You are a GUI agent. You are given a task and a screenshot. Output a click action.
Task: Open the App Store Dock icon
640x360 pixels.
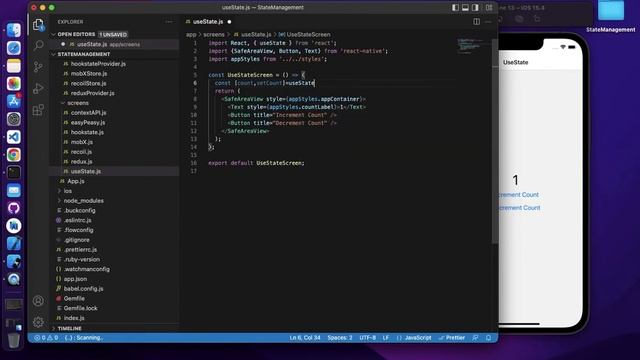pyautogui.click(x=13, y=101)
